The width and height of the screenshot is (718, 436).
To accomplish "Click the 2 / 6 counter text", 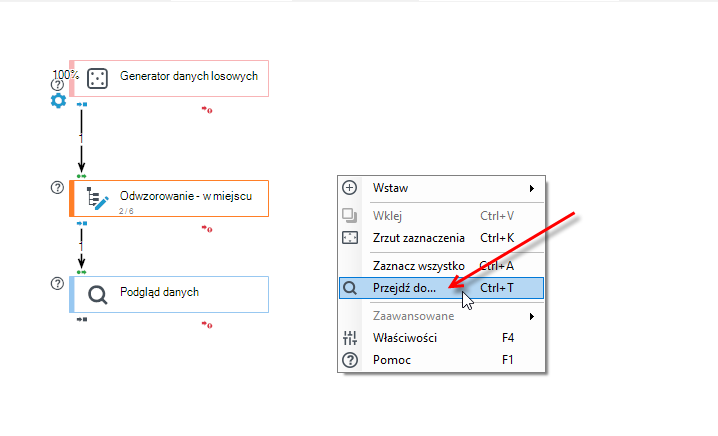I will [x=126, y=211].
